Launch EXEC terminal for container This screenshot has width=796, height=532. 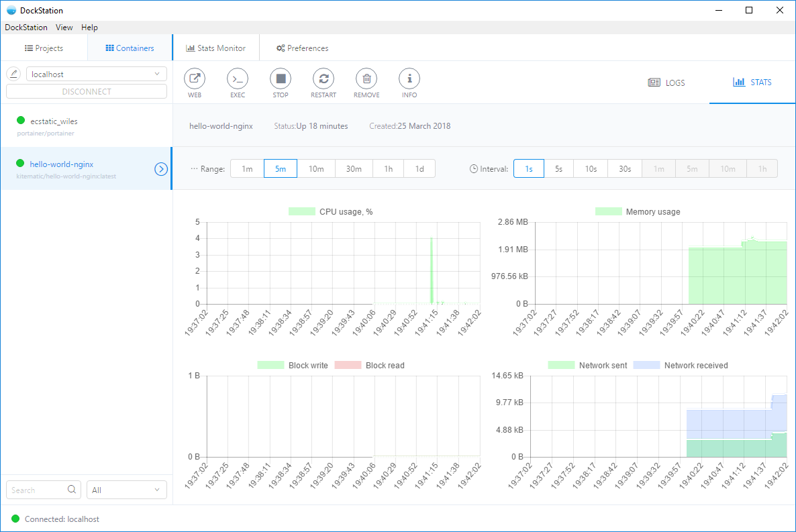[x=238, y=79]
